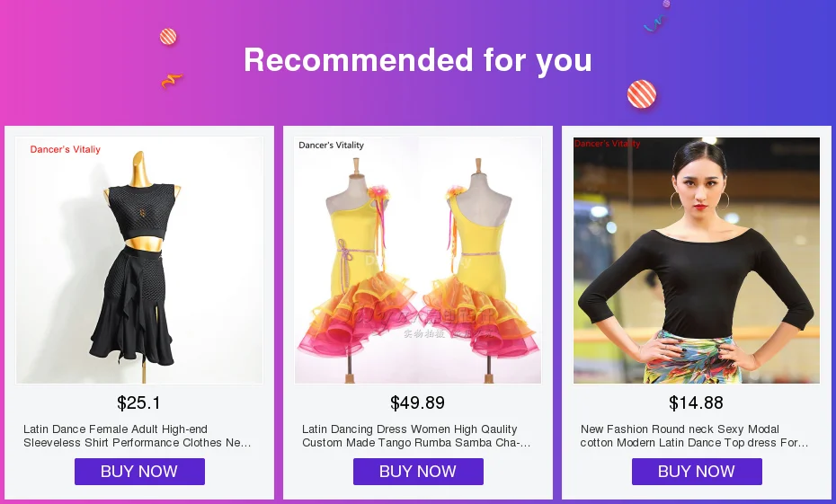This screenshot has height=504, width=836.
Task: Open the yellow ruffled Latin dress image
Action: click(x=418, y=260)
